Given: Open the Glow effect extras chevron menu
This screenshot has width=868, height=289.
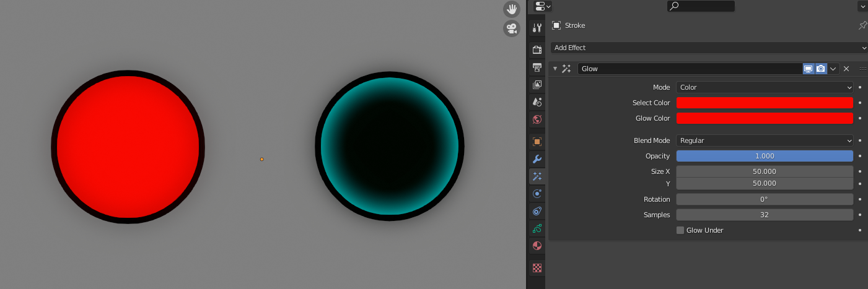Looking at the screenshot, I should [x=833, y=69].
